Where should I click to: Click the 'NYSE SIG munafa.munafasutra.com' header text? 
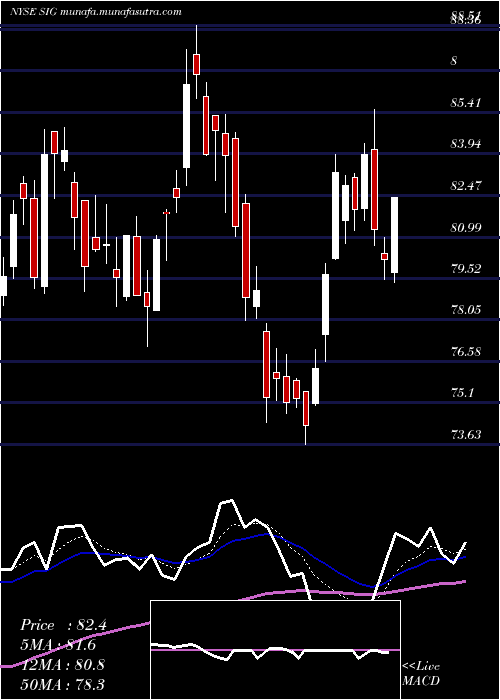click(x=96, y=12)
